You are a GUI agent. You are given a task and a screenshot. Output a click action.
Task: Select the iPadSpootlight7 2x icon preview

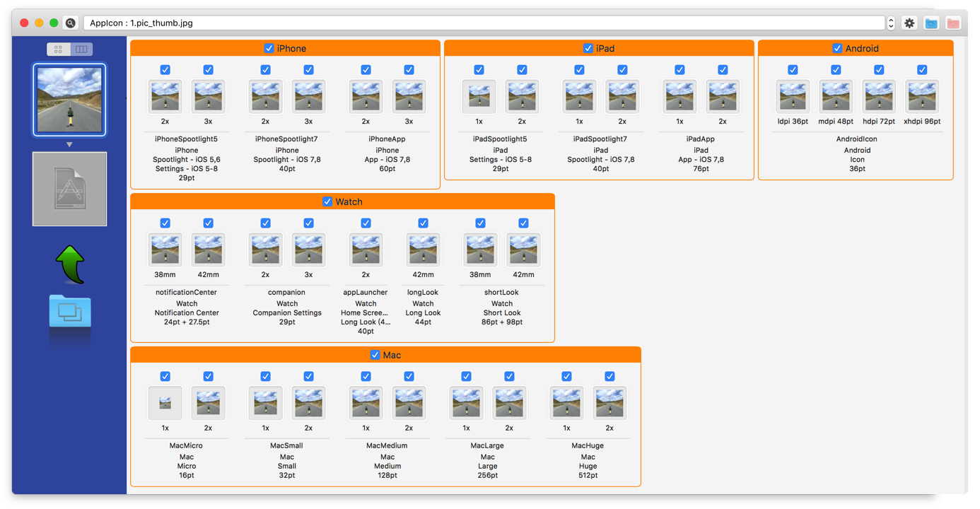(x=622, y=96)
